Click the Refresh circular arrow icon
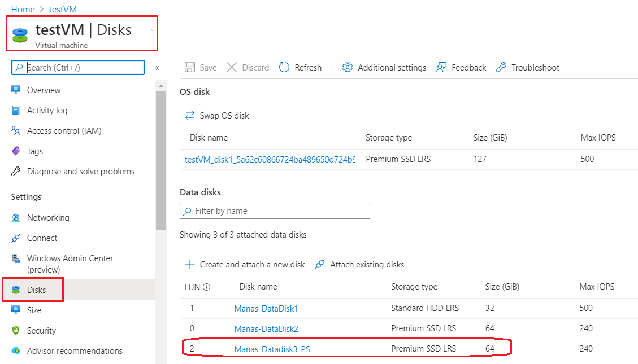Screen dimensions: 638x364 284,67
